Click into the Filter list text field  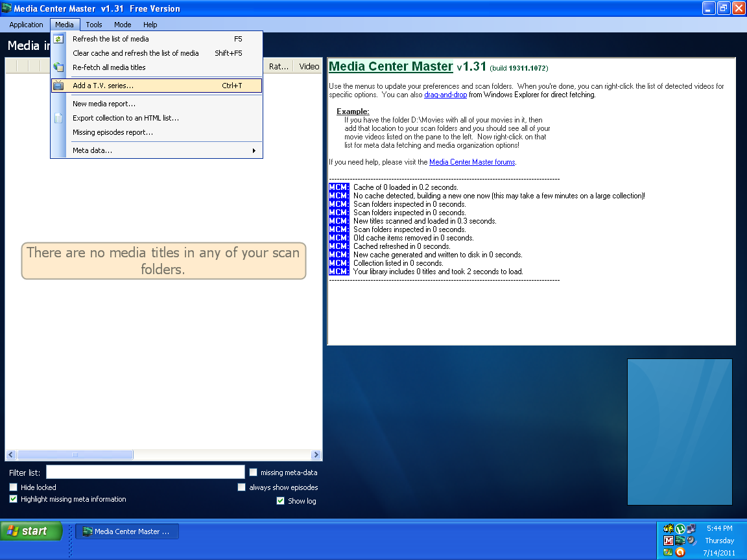(145, 472)
